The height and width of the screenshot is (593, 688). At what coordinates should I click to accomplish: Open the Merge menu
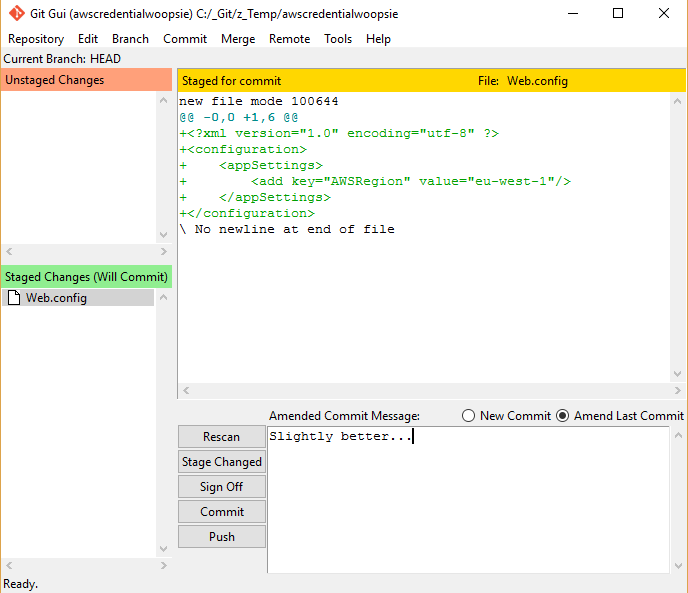238,39
